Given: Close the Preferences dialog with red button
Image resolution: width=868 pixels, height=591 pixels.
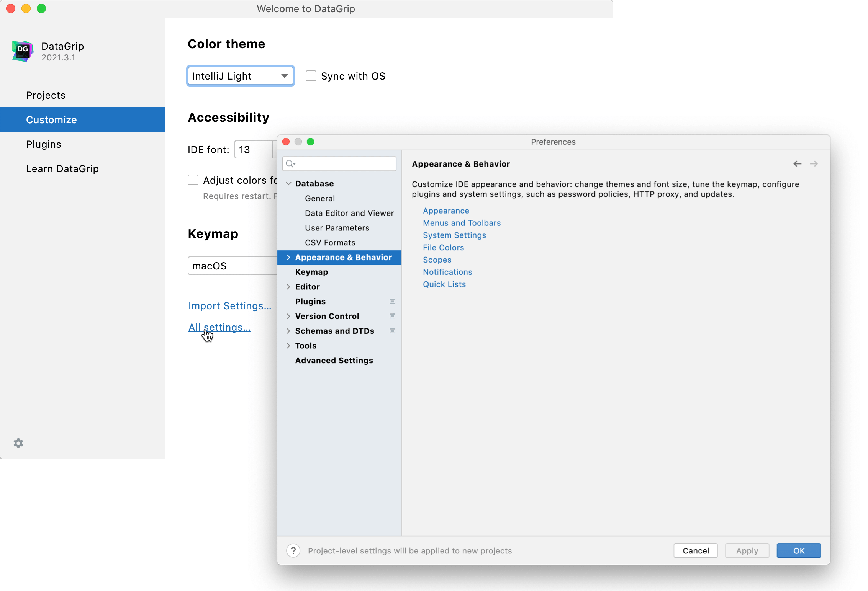Looking at the screenshot, I should (x=286, y=142).
